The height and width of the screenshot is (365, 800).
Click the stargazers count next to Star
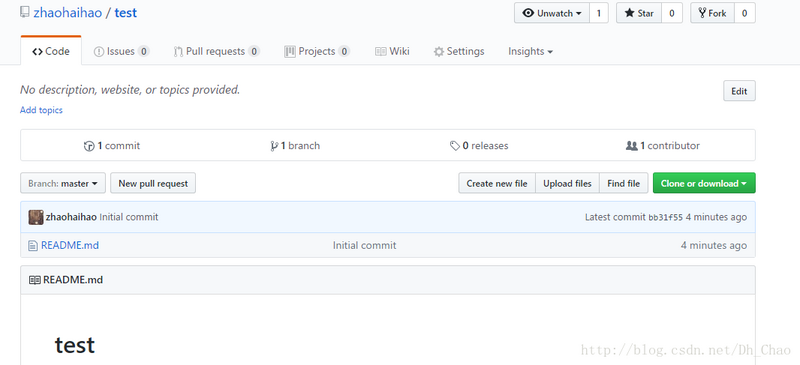[x=672, y=13]
